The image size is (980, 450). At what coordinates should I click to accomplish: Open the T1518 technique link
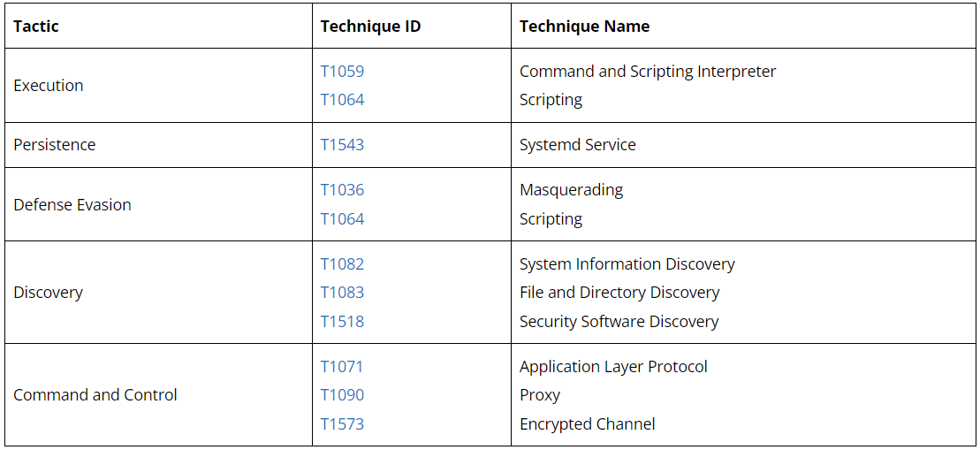tap(342, 322)
